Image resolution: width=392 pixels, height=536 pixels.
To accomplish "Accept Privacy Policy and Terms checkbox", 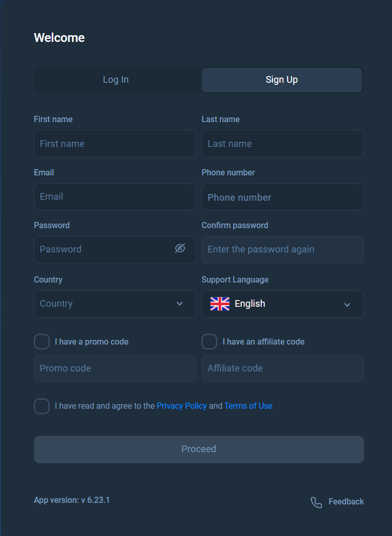I will pos(42,406).
